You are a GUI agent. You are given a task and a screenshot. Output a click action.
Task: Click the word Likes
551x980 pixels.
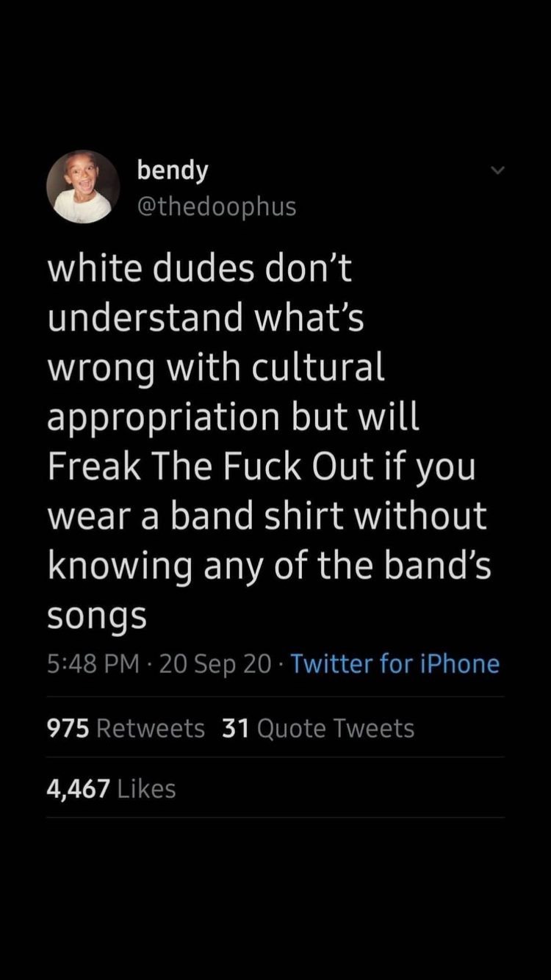point(147,789)
